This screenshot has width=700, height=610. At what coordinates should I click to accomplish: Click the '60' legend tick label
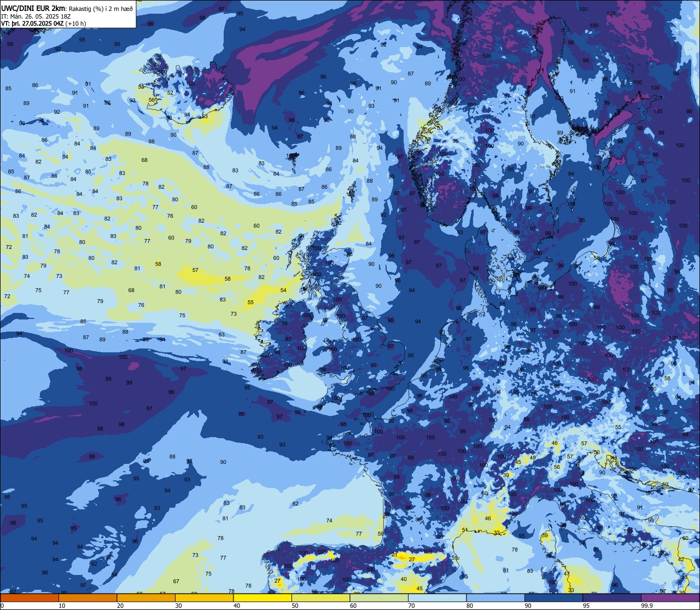[x=353, y=606]
